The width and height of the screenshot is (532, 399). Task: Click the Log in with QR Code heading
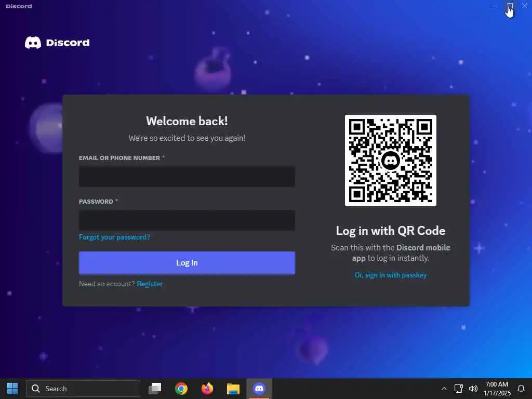(x=391, y=231)
